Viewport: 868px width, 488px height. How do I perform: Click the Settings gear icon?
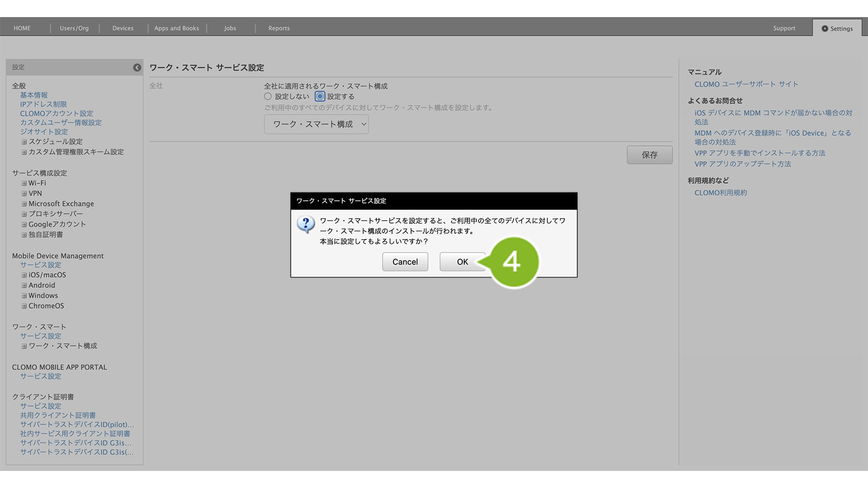825,29
